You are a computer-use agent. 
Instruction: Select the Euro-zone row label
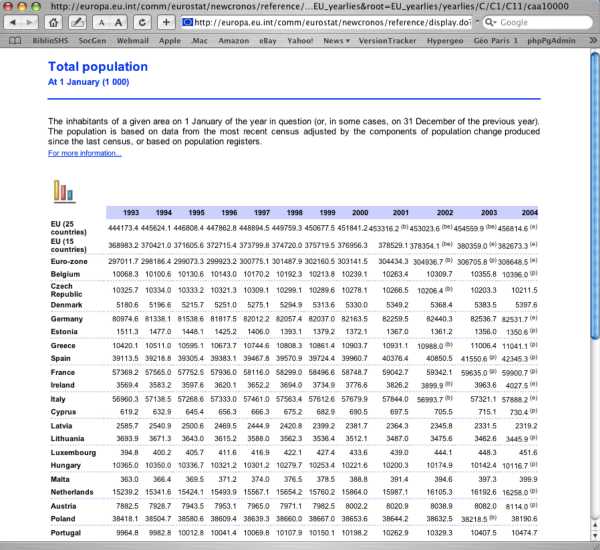[x=69, y=261]
